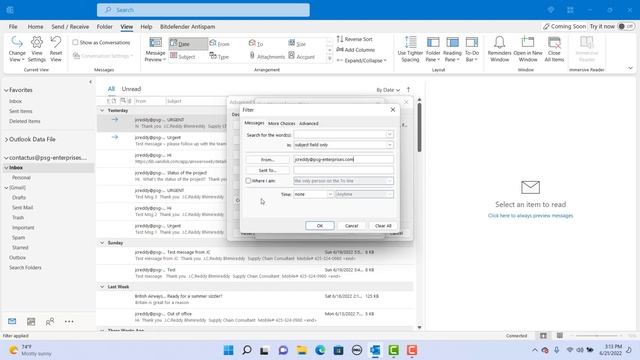Enable Use Tighter Spacing
The width and height of the screenshot is (640, 360).
tap(410, 49)
